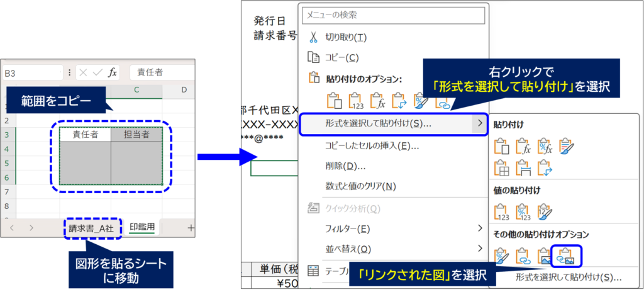Click Picture paste icon under その他の貼り付けオプション

tap(545, 255)
